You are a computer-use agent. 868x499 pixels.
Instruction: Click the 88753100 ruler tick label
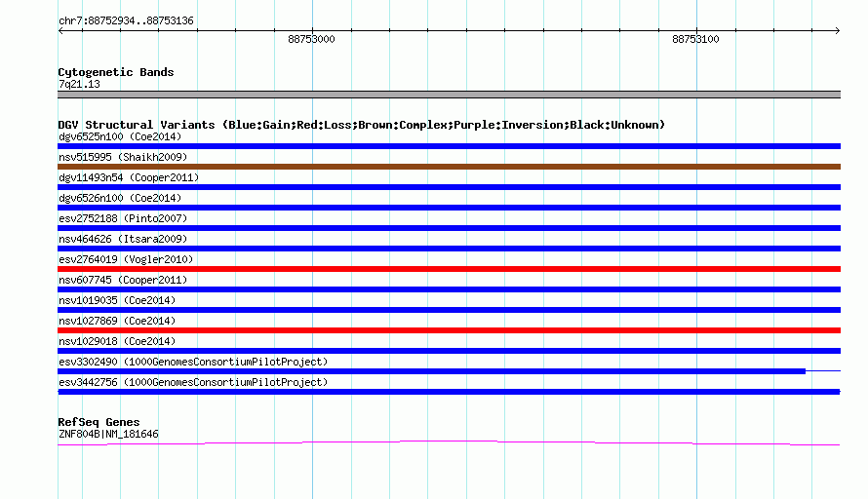[x=695, y=39]
